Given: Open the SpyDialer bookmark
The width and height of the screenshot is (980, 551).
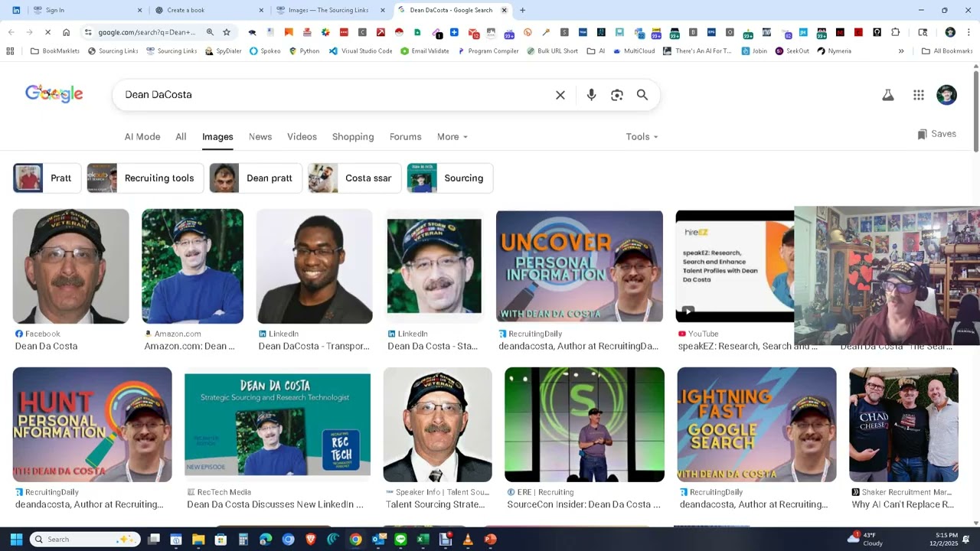Looking at the screenshot, I should coord(224,51).
